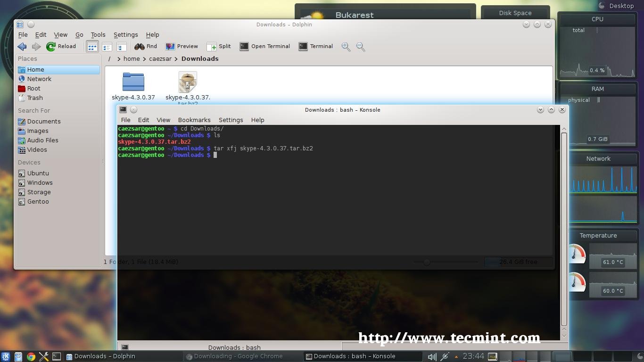
Task: Switch Dolphin to columns view mode
Action: coord(122,47)
